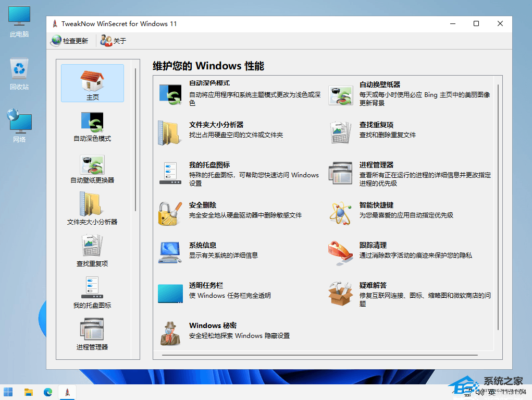The width and height of the screenshot is (532, 400).
Task: Launch Microsoft Edge from the taskbar
Action: 48,392
